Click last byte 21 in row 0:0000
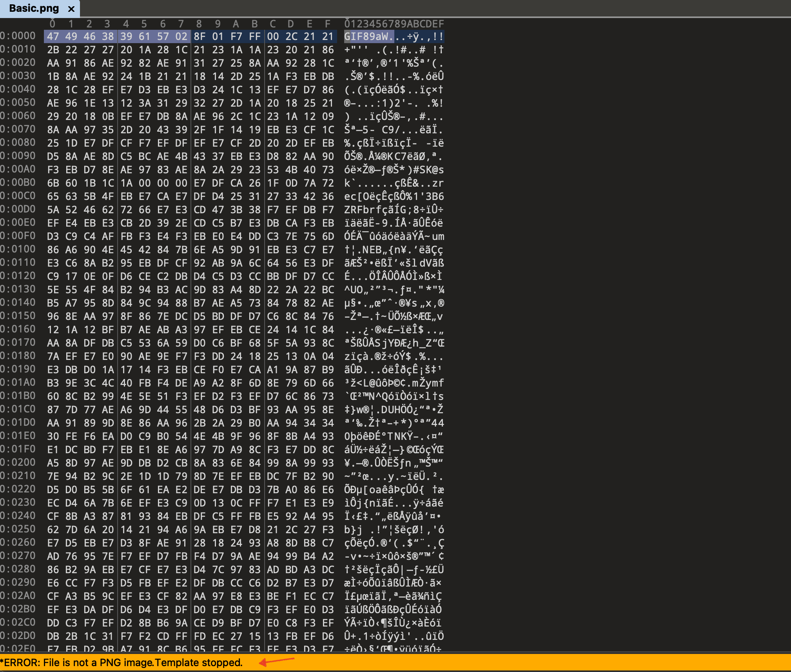Screen dimensions: 791x672 pyautogui.click(x=328, y=36)
